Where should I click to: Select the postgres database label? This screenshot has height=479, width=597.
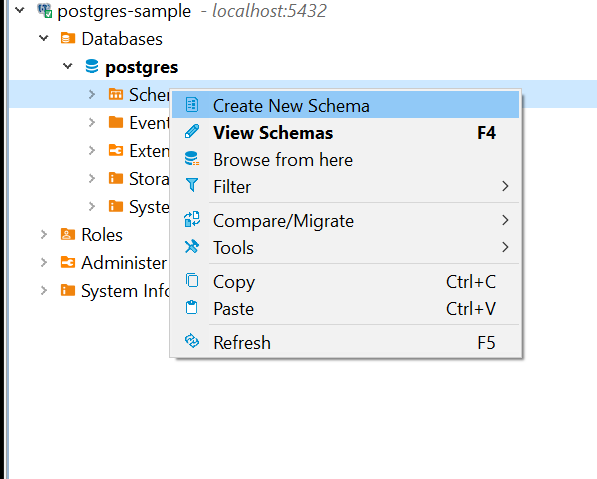tap(142, 67)
